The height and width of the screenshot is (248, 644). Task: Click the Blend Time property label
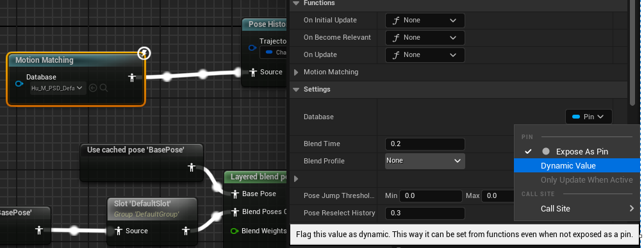tap(322, 144)
